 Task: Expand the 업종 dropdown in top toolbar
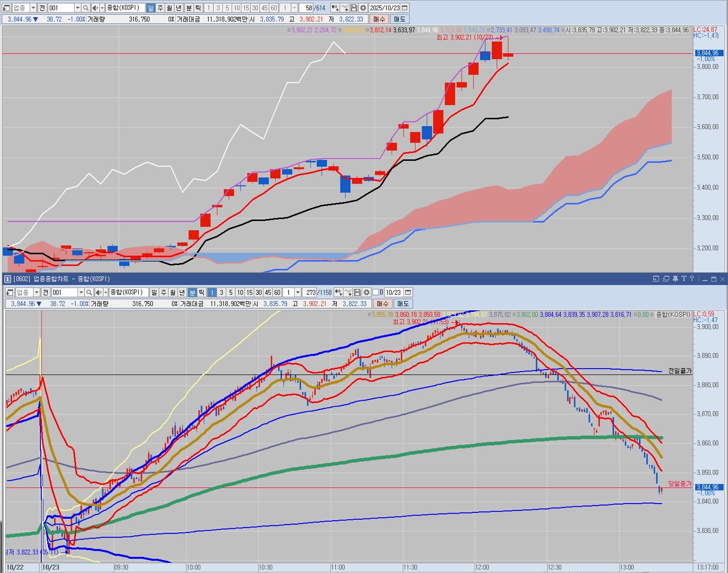33,8
